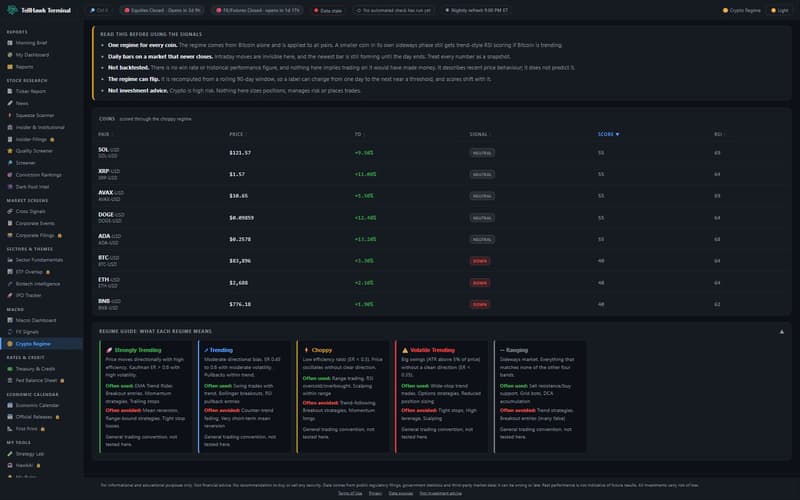The height and width of the screenshot is (500, 800).
Task: Click the IPO Tracker rocket icon
Action: point(10,295)
